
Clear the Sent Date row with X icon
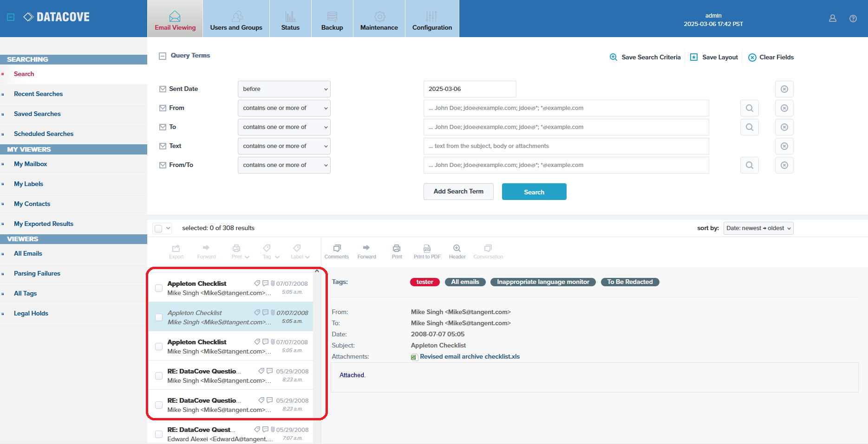pos(784,89)
